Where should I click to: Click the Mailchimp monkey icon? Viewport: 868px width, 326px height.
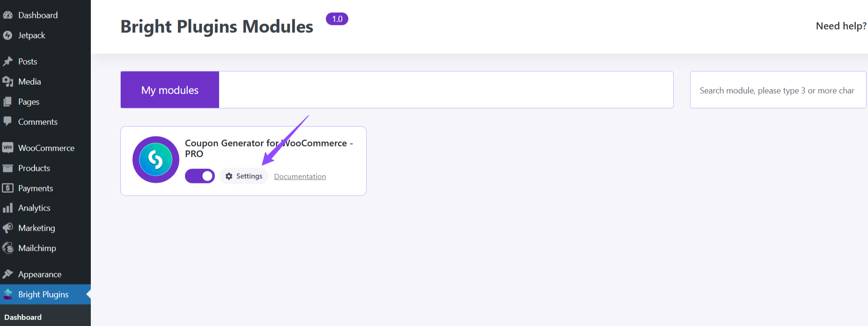point(7,248)
